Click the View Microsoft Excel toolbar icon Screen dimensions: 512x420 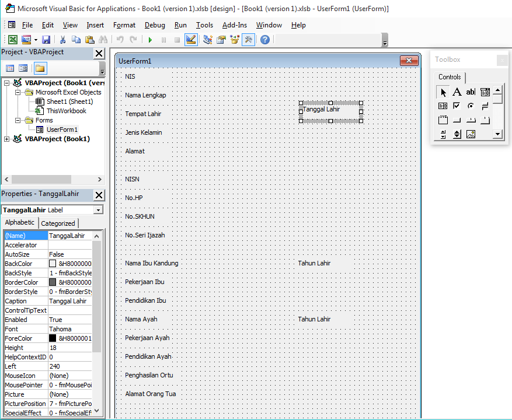coord(13,39)
